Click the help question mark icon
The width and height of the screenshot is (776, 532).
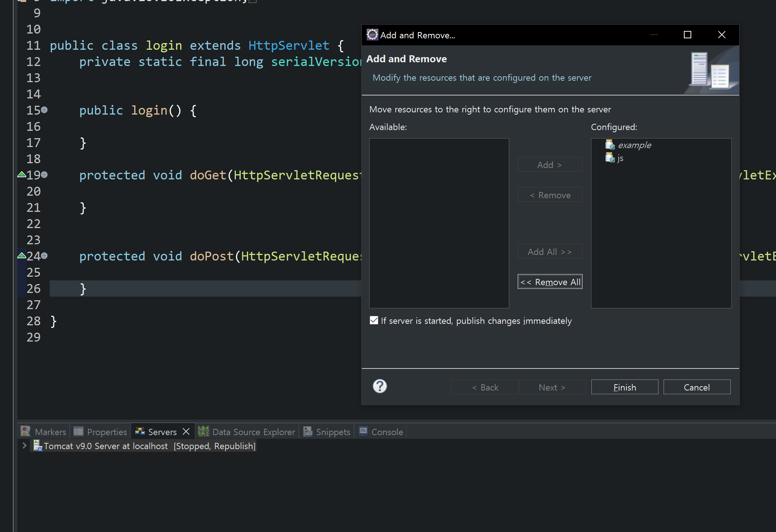click(x=380, y=386)
